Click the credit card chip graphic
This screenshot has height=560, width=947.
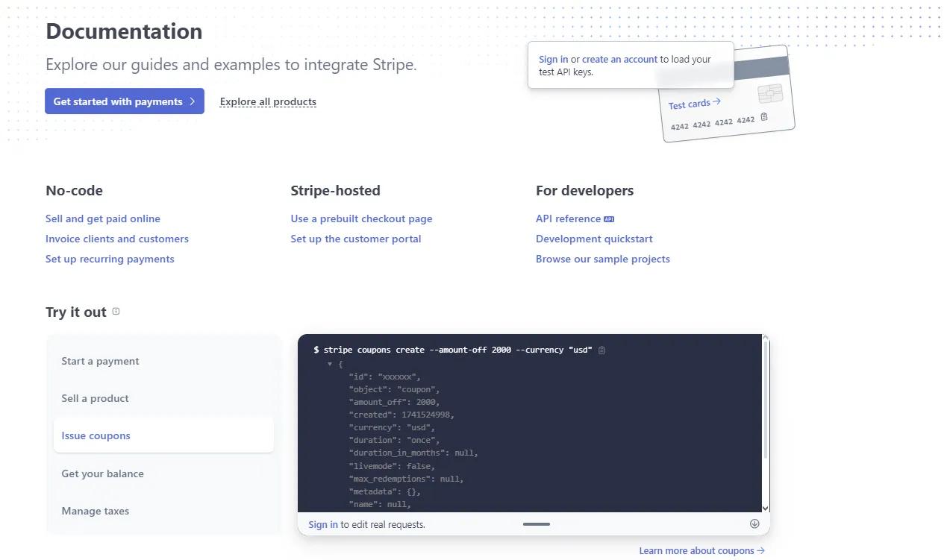pyautogui.click(x=770, y=94)
